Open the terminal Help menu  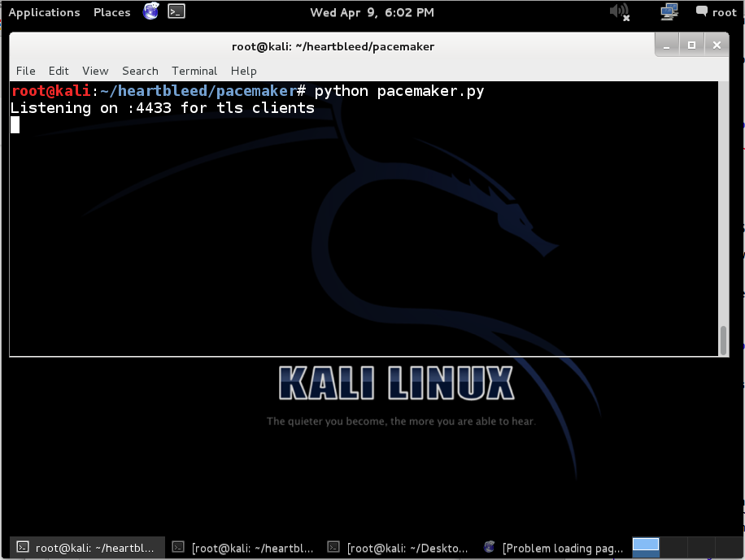(x=244, y=71)
